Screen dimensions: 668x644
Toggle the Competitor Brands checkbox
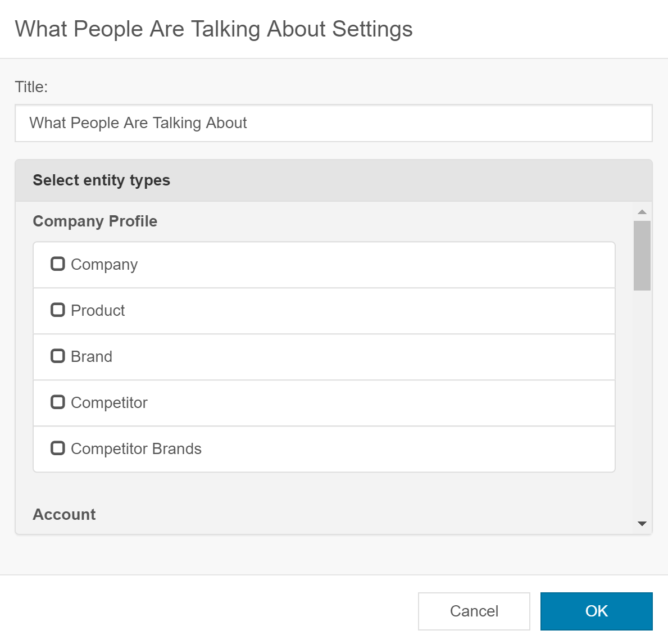pos(57,448)
